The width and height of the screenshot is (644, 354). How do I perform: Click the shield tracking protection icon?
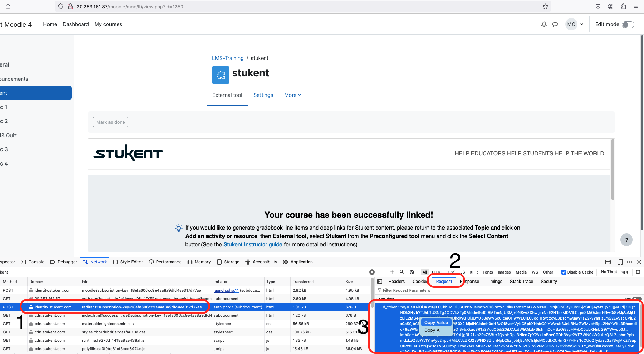[x=61, y=6]
